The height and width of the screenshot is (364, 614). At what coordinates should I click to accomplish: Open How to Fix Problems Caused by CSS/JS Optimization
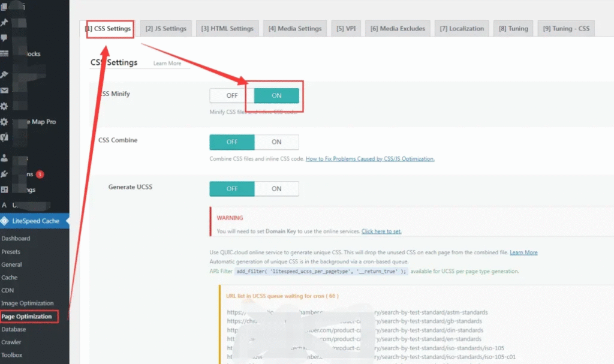coord(370,159)
